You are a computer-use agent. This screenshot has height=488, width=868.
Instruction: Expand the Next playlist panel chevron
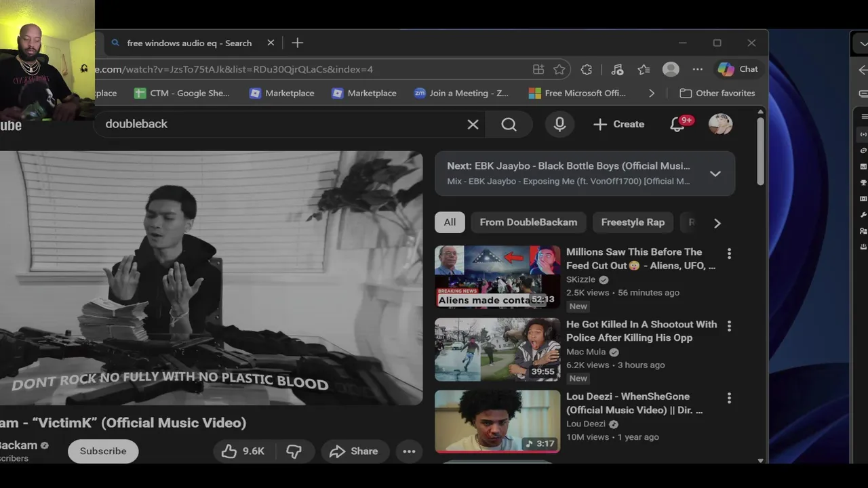point(715,174)
